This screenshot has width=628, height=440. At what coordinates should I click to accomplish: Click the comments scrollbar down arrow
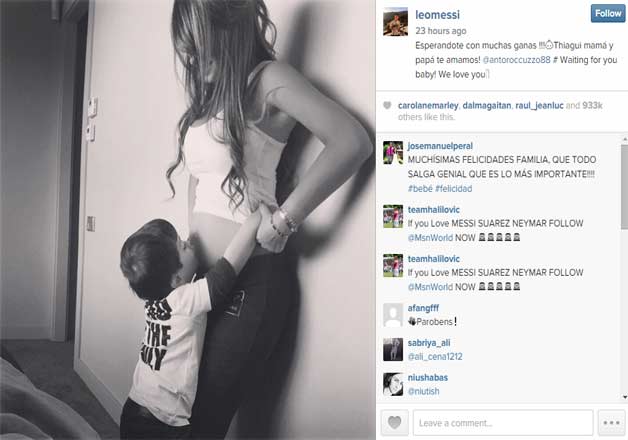624,397
